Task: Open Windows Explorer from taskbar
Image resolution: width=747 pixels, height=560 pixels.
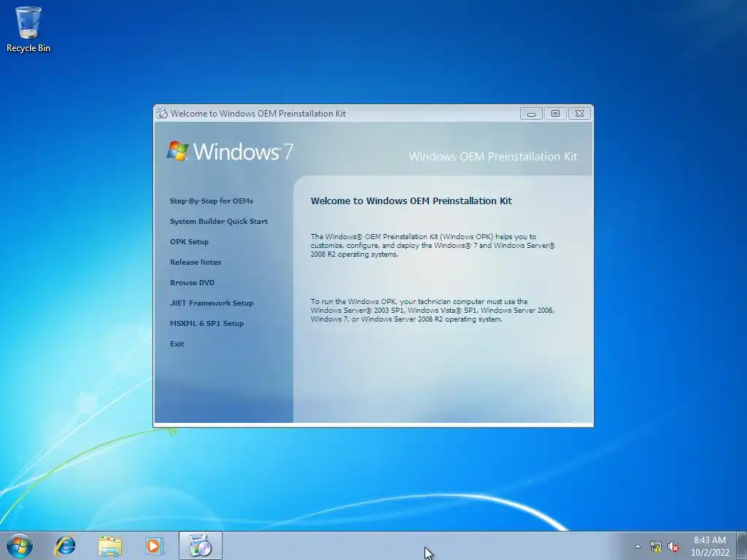Action: click(x=110, y=546)
